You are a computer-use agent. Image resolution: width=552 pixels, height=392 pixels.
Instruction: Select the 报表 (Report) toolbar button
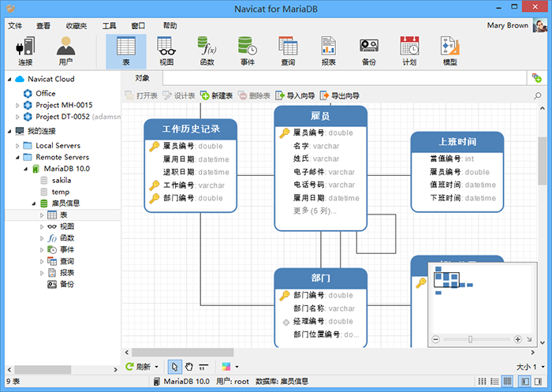(x=329, y=51)
